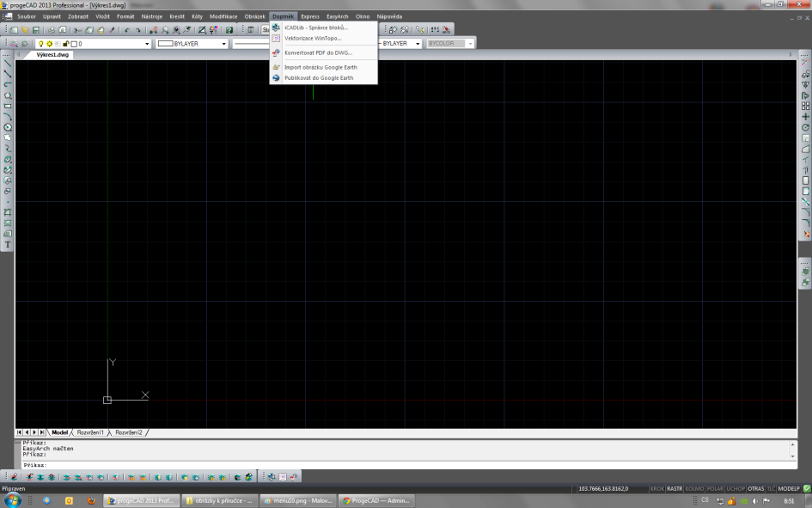Select the Circle tool in the left toolbar
The image size is (812, 508).
pos(8,127)
